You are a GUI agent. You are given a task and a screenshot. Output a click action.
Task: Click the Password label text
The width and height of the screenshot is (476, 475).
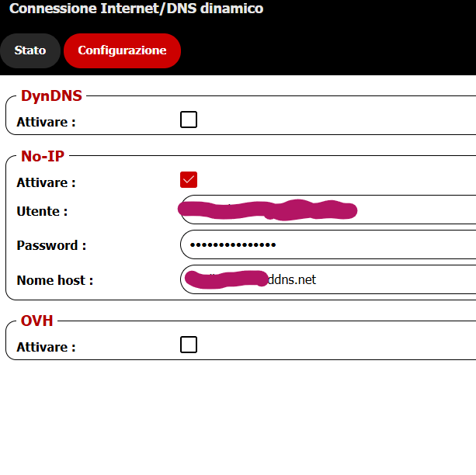[51, 246]
